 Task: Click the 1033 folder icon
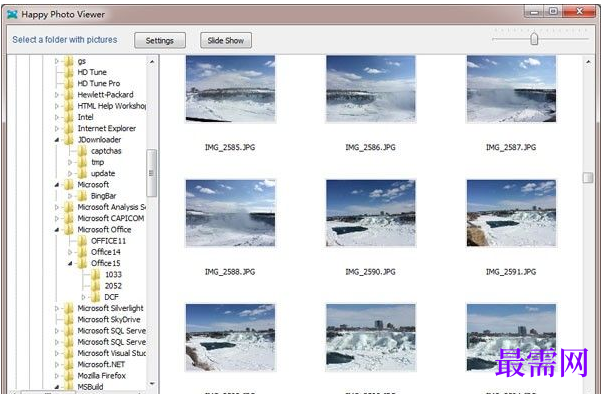[x=95, y=274]
